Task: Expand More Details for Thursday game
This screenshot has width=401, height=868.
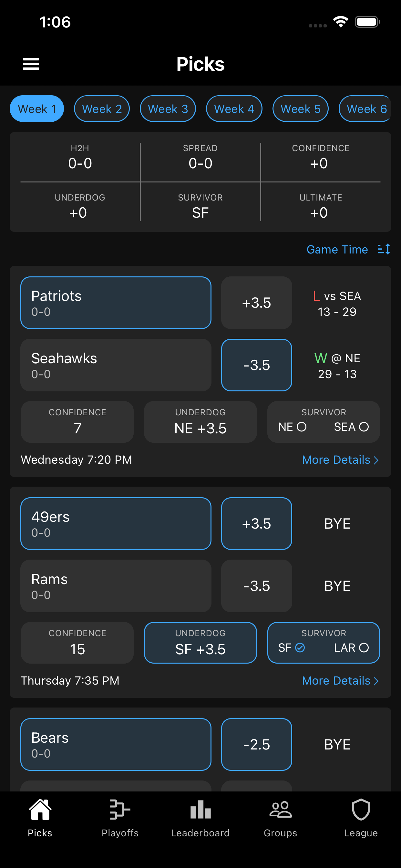Action: tap(340, 681)
